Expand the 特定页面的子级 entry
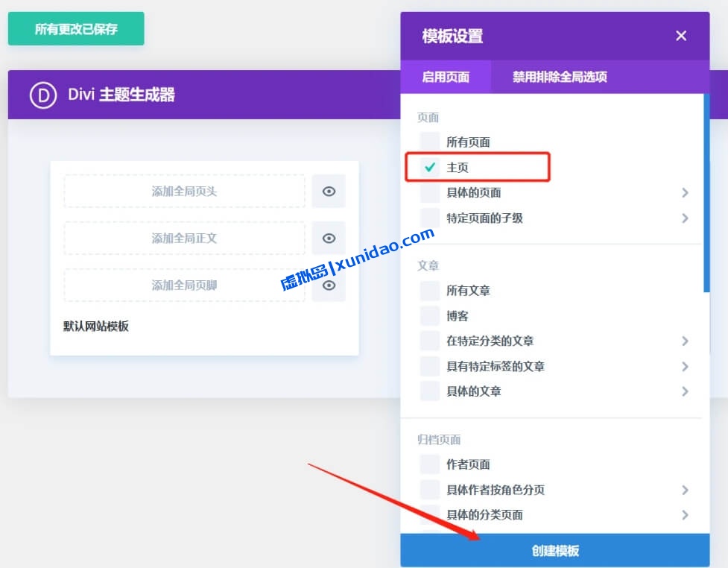 685,218
